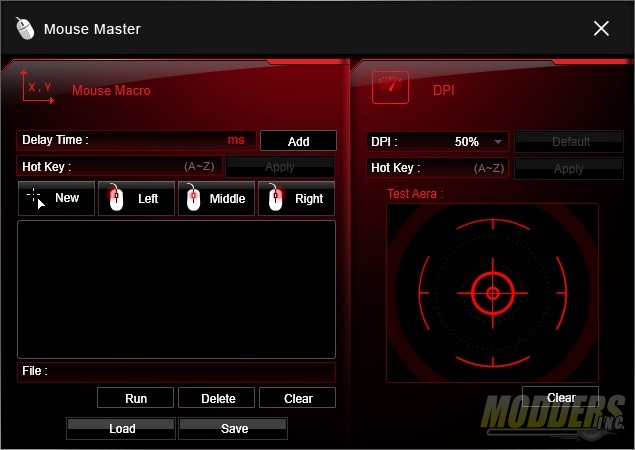Focus the Mouse Macro Hot Key field
This screenshot has height=450, width=635.
coord(119,166)
